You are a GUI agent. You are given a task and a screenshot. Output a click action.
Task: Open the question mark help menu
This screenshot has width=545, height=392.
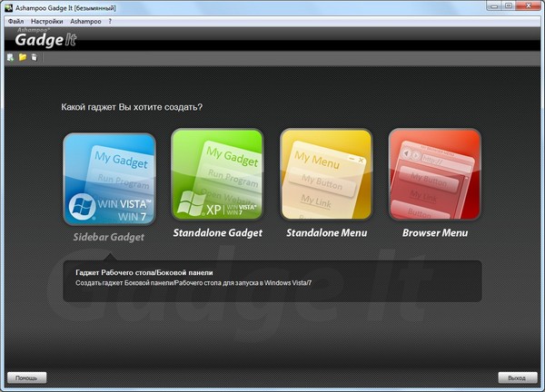[x=110, y=20]
